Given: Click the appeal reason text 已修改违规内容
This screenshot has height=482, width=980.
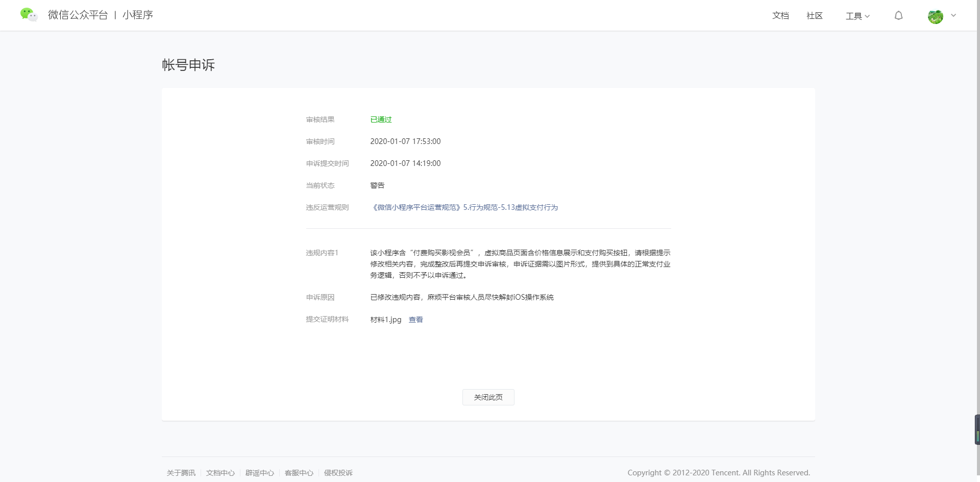Looking at the screenshot, I should click(x=462, y=297).
